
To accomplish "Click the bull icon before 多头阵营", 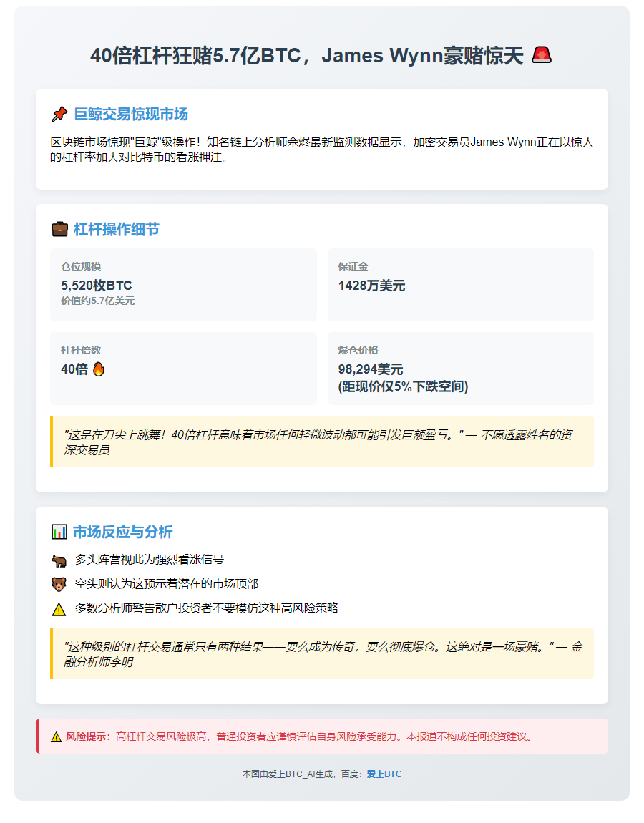I will click(59, 560).
